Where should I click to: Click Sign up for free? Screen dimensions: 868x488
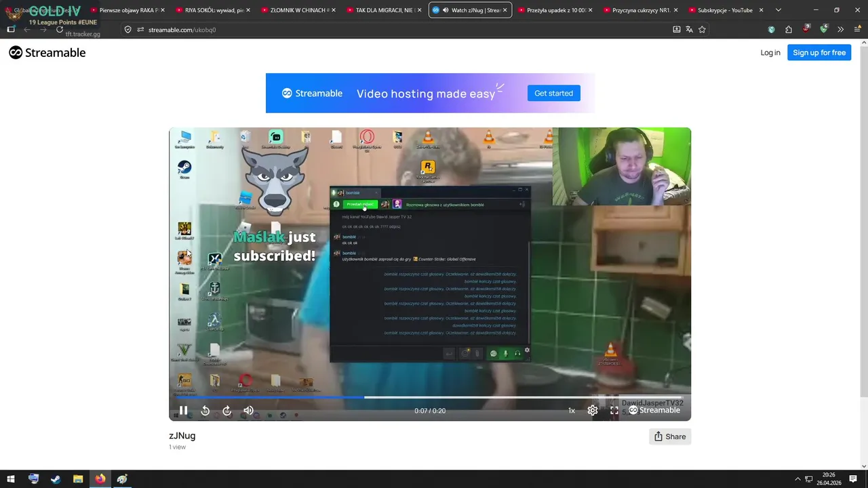click(x=819, y=53)
